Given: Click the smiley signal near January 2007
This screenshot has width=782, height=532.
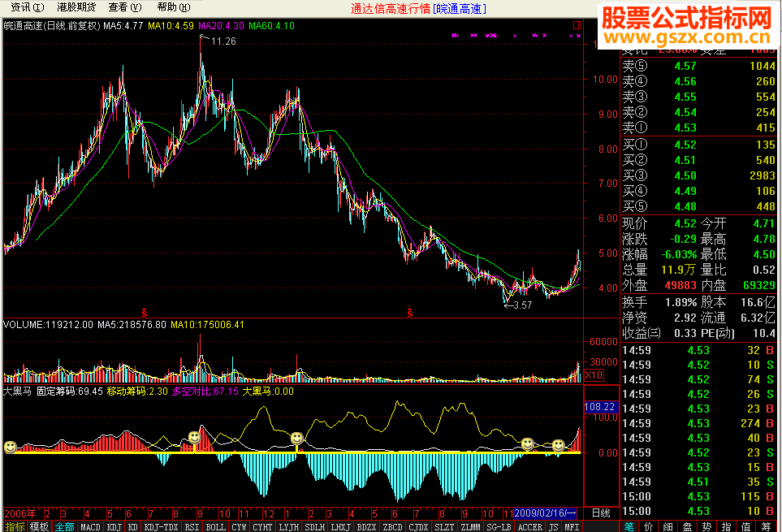Looking at the screenshot, I should [297, 439].
